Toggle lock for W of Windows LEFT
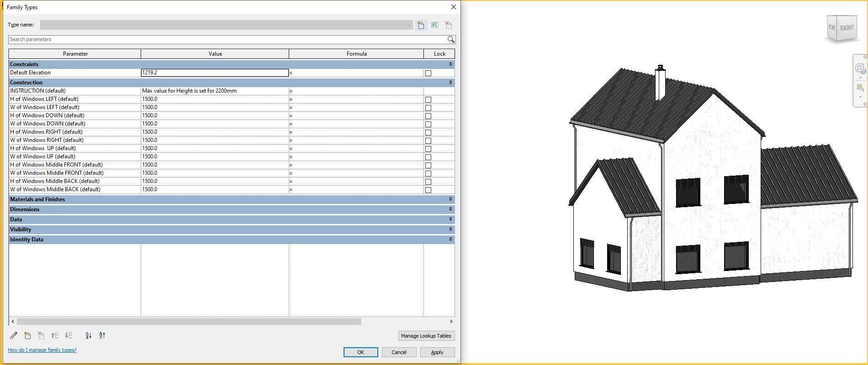 (428, 108)
